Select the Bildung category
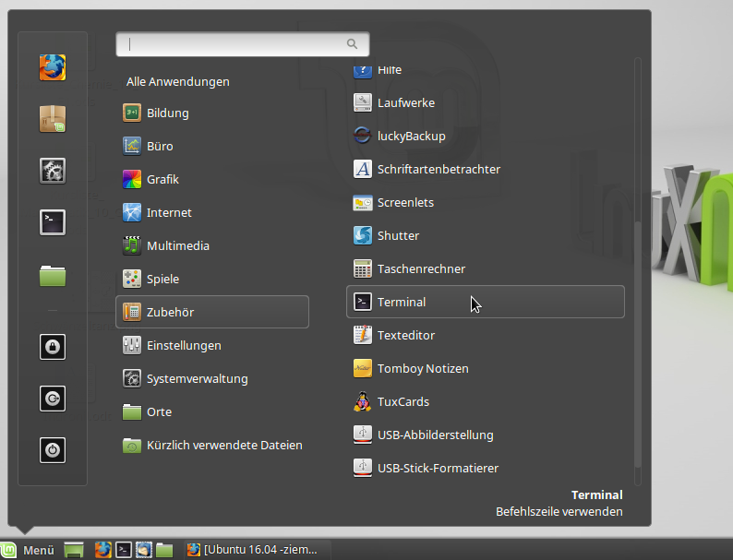Viewport: 733px width, 560px height. (x=212, y=113)
